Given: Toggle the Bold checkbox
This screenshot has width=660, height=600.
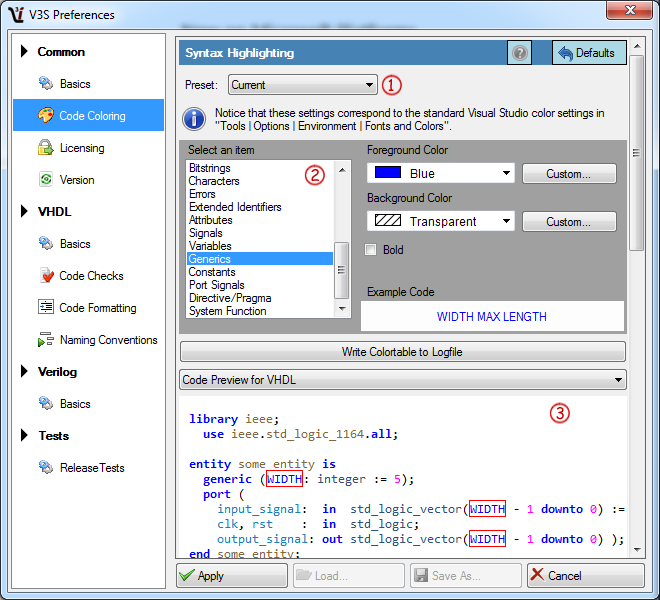Looking at the screenshot, I should pos(371,250).
